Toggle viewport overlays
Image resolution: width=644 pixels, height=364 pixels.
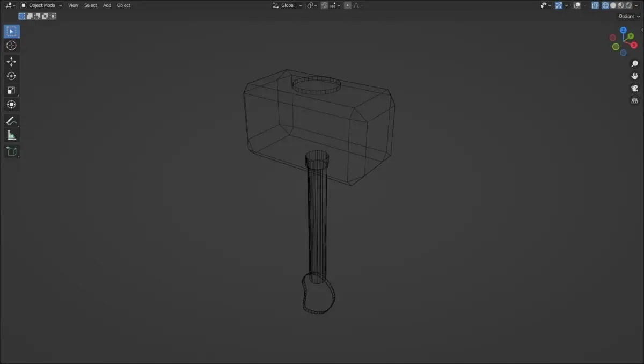[577, 5]
